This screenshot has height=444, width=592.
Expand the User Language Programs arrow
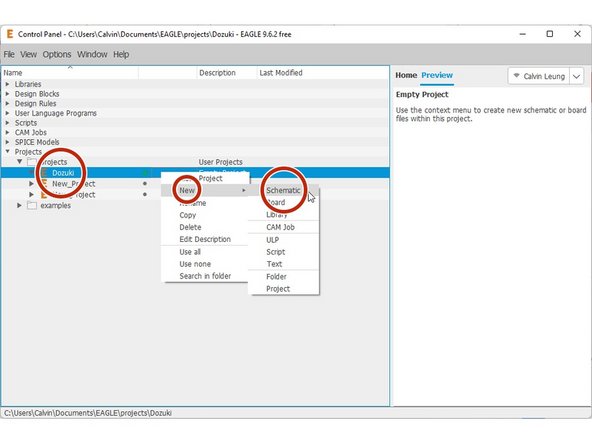point(8,113)
